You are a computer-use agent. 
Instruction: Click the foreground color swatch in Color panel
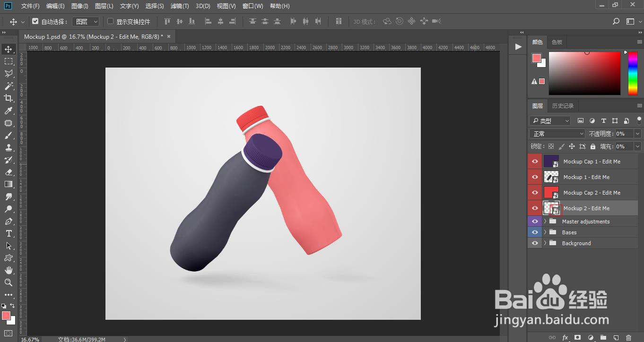pyautogui.click(x=537, y=58)
